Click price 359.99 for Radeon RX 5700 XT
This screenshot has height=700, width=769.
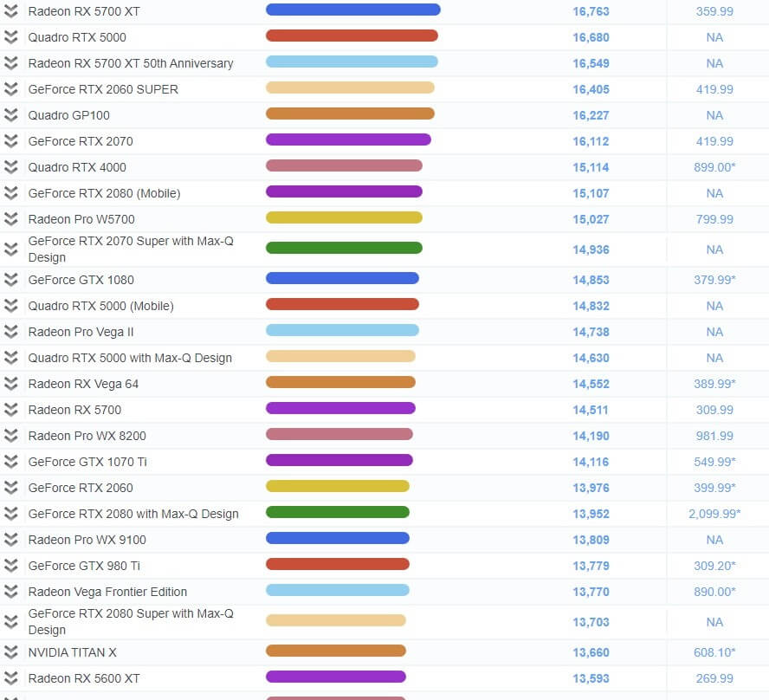[714, 11]
